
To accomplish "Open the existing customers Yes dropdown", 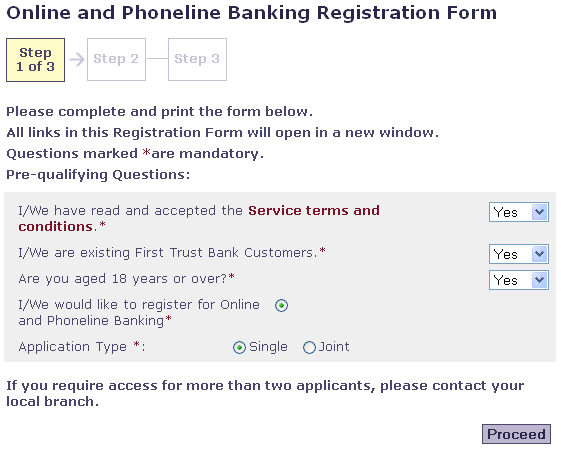I will (519, 254).
